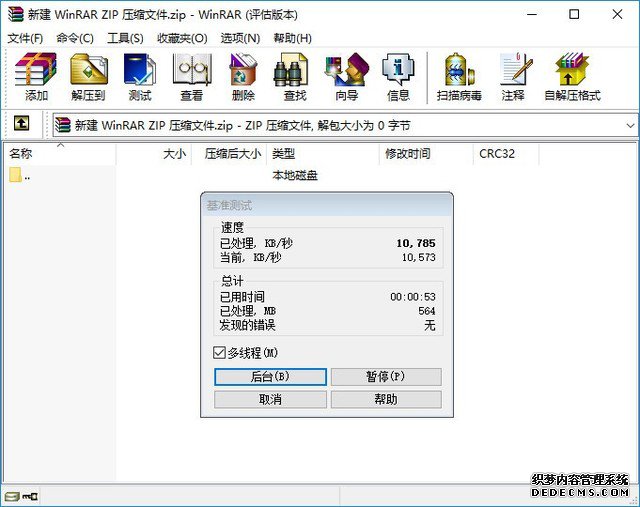Click the WinRAR title bar app icon
640x507 pixels.
(x=16, y=14)
